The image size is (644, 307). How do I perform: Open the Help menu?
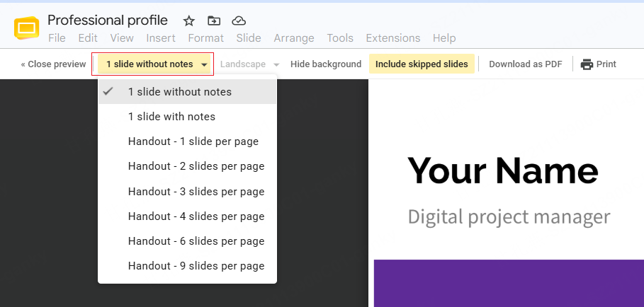coord(444,38)
